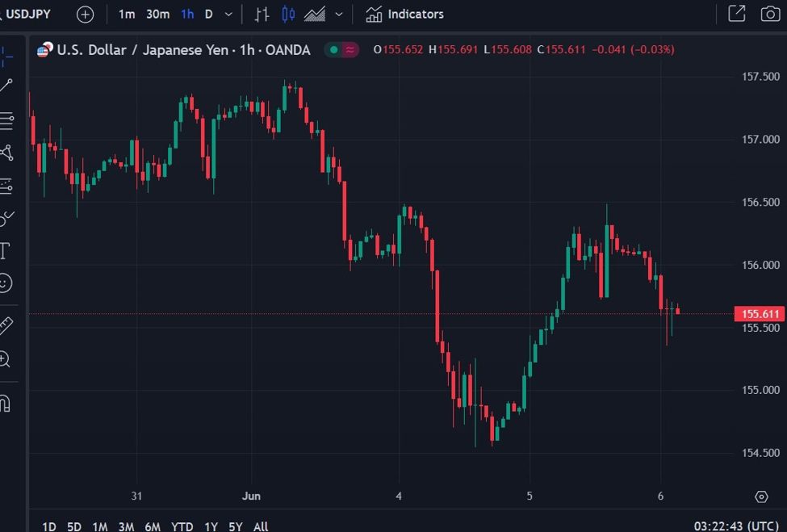The image size is (787, 532).
Task: Open the emoji icons tool
Action: point(5,283)
